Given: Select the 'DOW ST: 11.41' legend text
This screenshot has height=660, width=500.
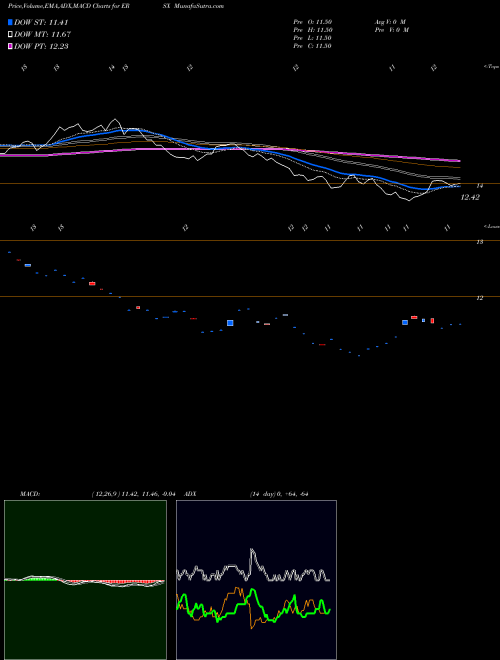Looking at the screenshot, I should click(x=41, y=22).
